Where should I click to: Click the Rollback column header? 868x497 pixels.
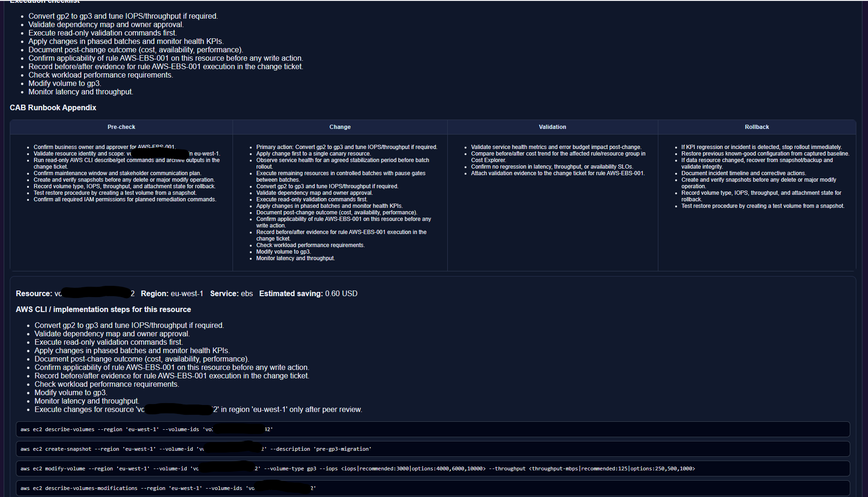tap(756, 127)
